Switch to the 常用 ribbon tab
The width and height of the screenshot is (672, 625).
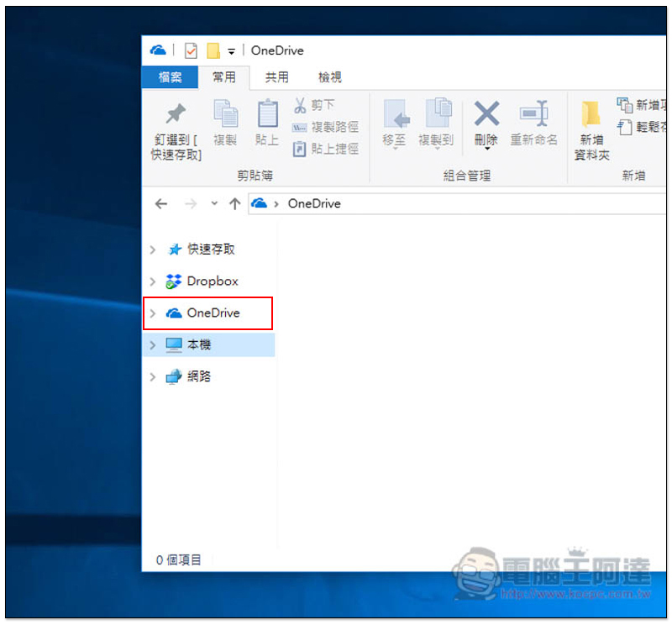(x=223, y=77)
